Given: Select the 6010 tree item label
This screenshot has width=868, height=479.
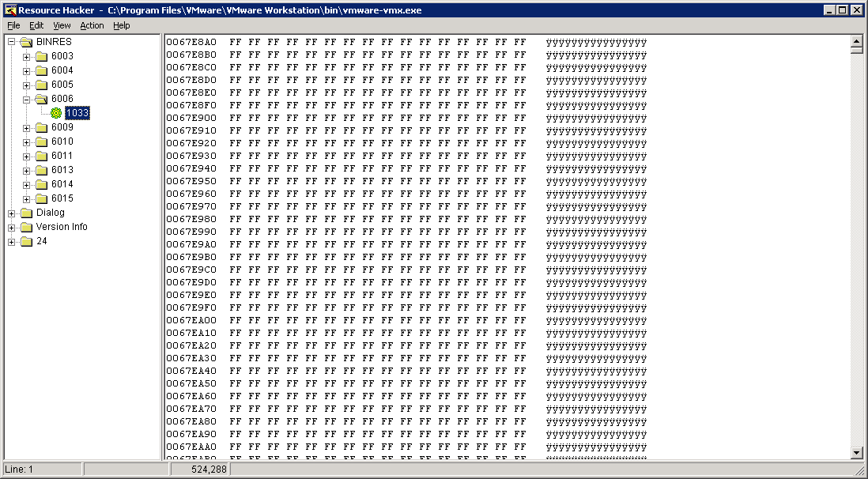Looking at the screenshot, I should tap(62, 141).
